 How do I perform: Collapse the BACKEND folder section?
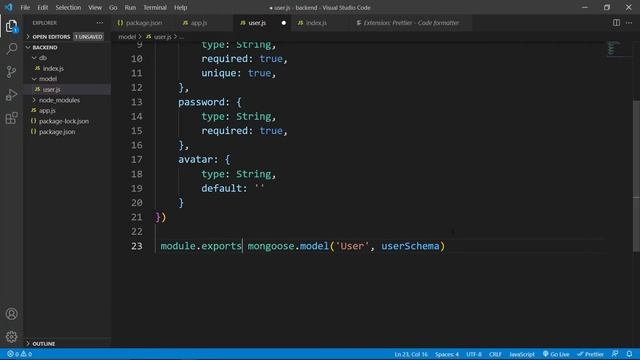tap(67, 47)
